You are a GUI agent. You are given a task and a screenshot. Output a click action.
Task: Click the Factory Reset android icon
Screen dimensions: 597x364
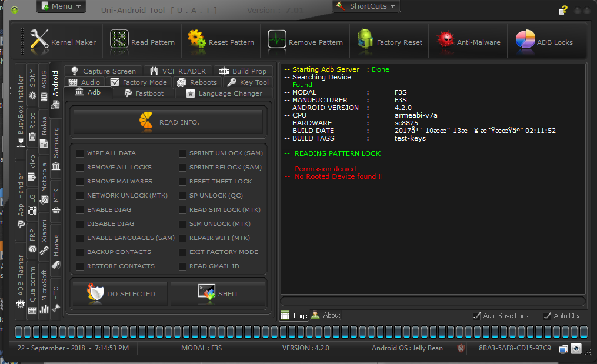[x=365, y=39]
